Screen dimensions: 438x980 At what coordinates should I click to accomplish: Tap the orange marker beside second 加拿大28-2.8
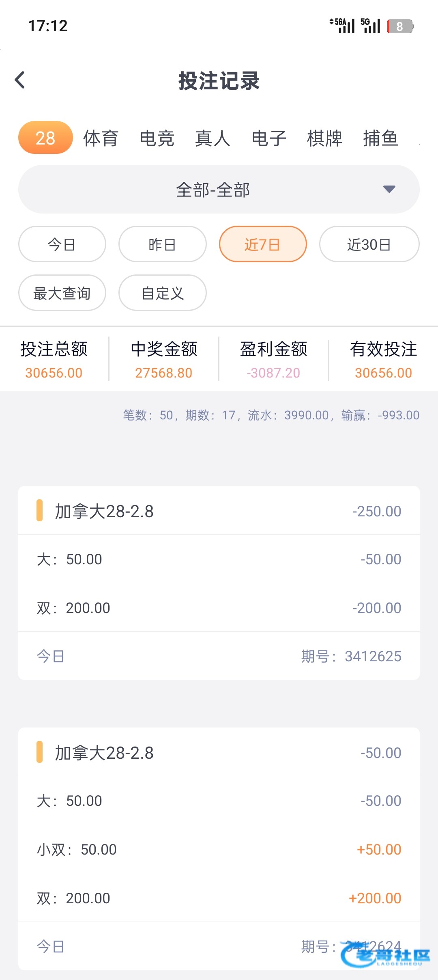tap(39, 752)
